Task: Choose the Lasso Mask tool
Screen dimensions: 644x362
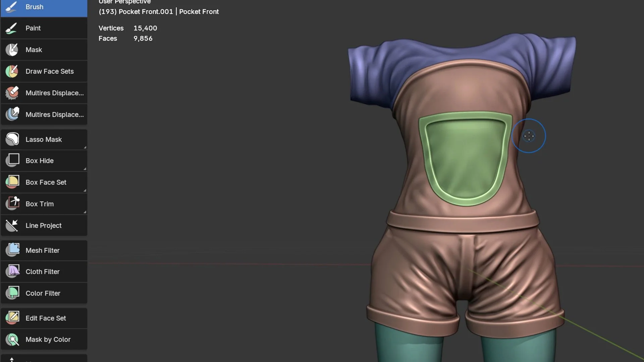Action: (44, 139)
